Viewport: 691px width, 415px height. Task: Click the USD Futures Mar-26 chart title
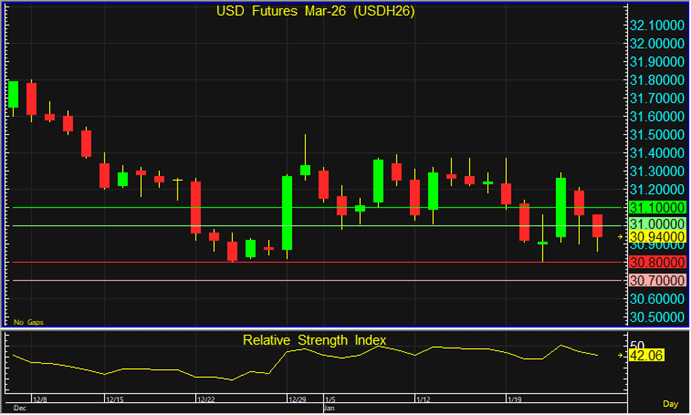coord(316,12)
